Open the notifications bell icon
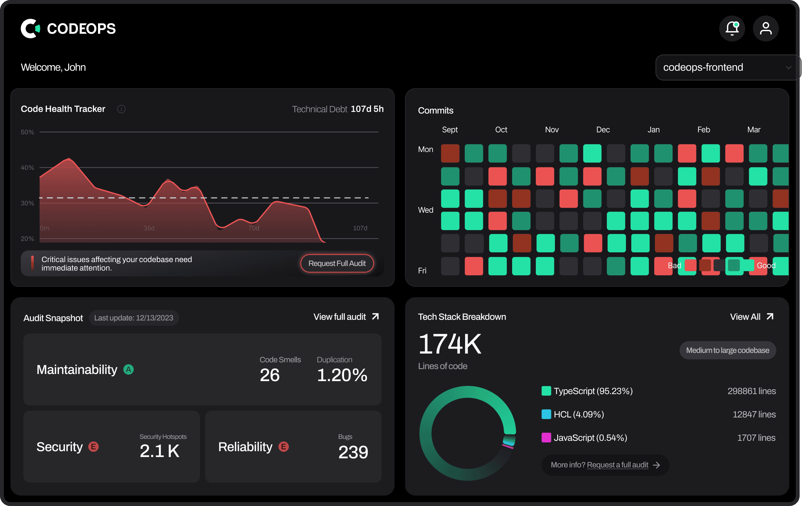Image resolution: width=812 pixels, height=506 pixels. click(732, 29)
